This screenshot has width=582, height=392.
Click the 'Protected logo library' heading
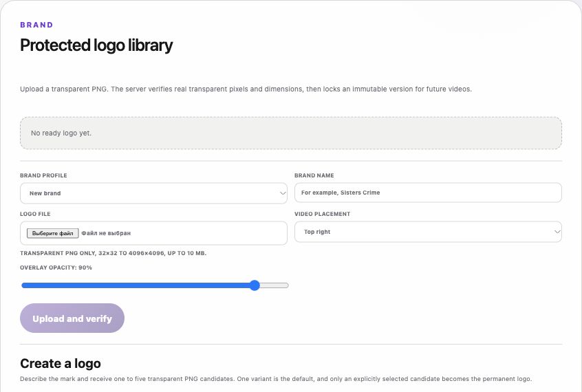pyautogui.click(x=96, y=45)
